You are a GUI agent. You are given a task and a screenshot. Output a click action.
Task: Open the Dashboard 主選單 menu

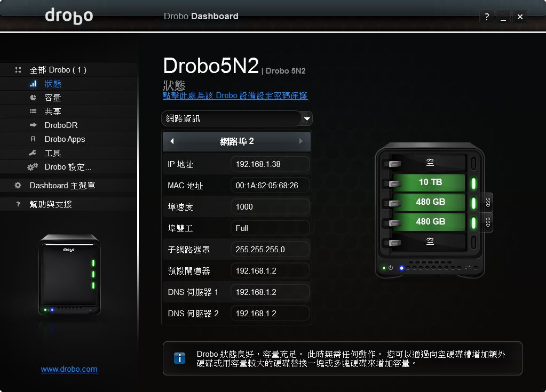click(x=62, y=186)
